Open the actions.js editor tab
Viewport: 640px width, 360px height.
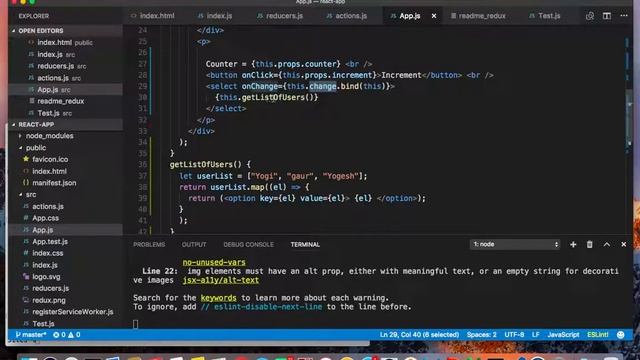[347, 16]
